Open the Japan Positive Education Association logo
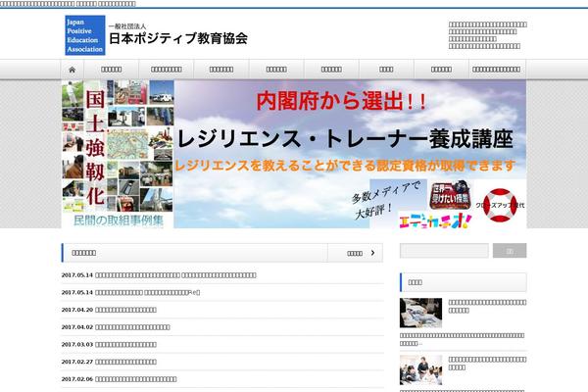Viewport: 588px width, 392px height. click(84, 35)
